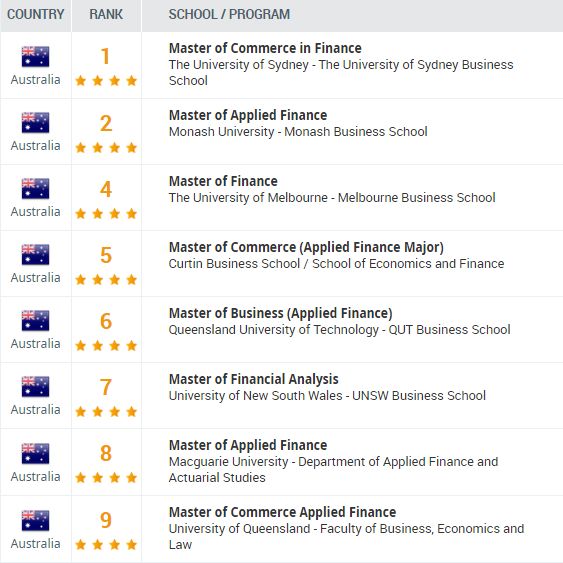563x563 pixels.
Task: Select the SCHOOL / PROGRAM column header
Action: [229, 14]
